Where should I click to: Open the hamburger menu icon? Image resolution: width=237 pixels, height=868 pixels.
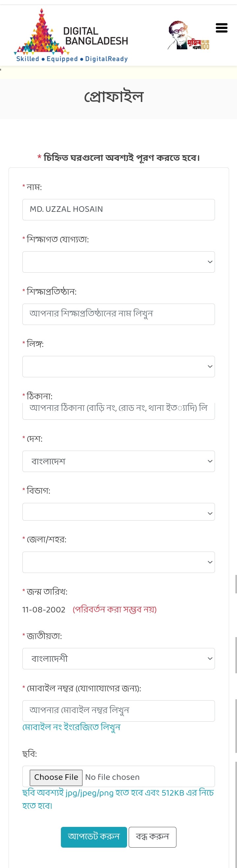[x=222, y=28]
